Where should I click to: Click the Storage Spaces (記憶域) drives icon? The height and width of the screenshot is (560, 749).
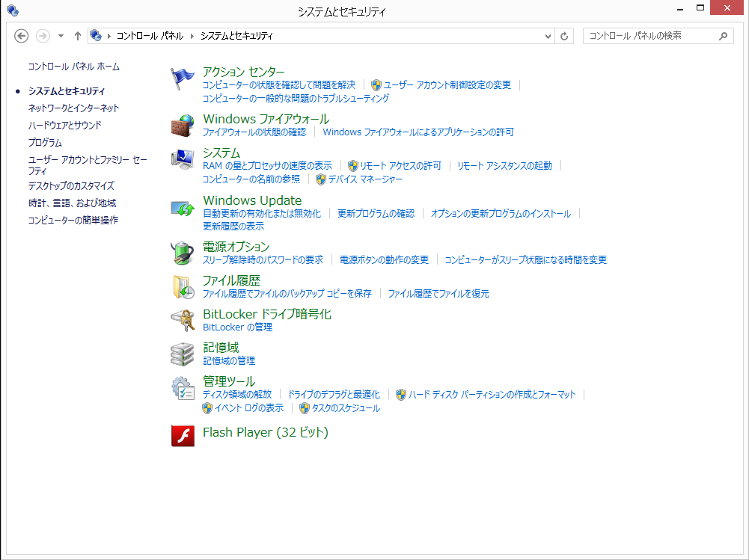point(183,354)
